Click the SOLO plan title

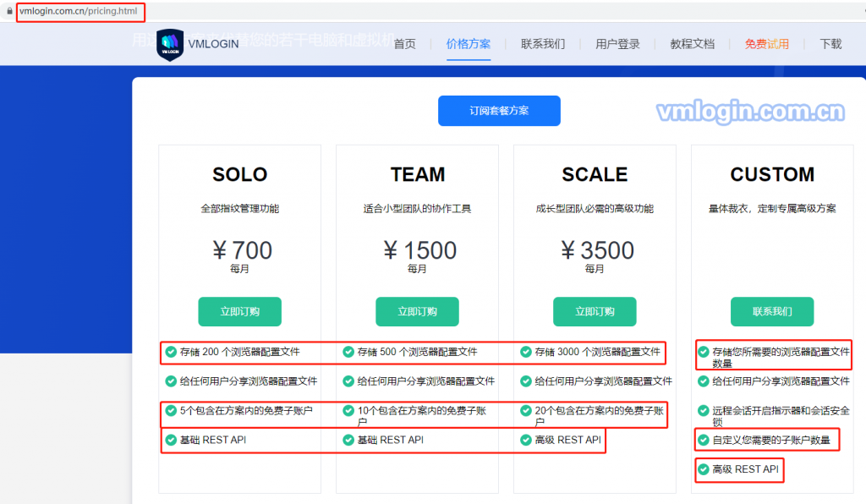(x=239, y=174)
